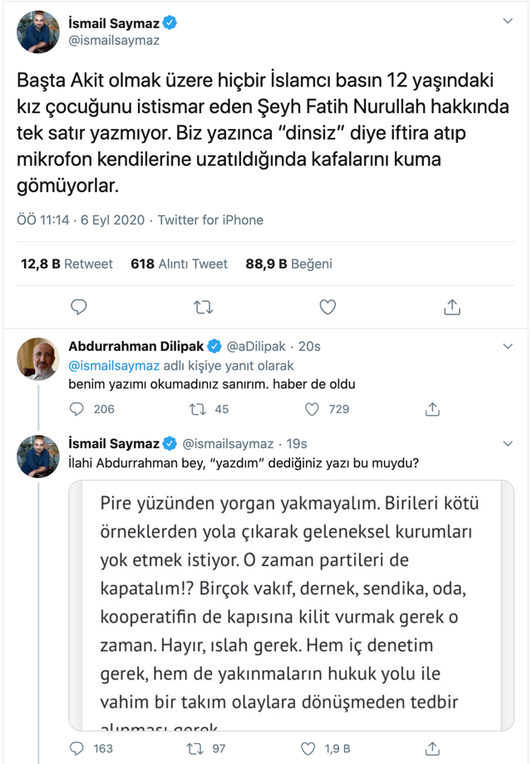Click the reply icon under the main tweet

(79, 307)
